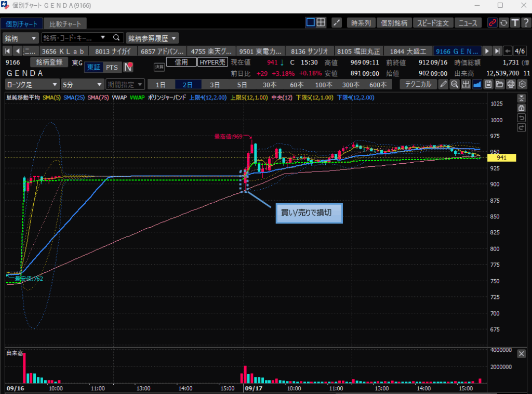Viewport: 532px width, 394px height.
Task: Switch to the 比較チャート tab
Action: 65,24
